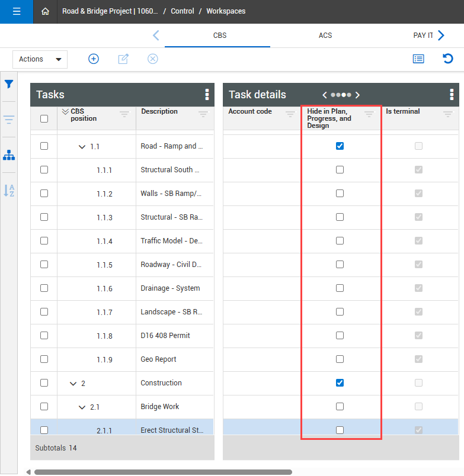
Task: Switch to the ACS tab
Action: (x=325, y=36)
